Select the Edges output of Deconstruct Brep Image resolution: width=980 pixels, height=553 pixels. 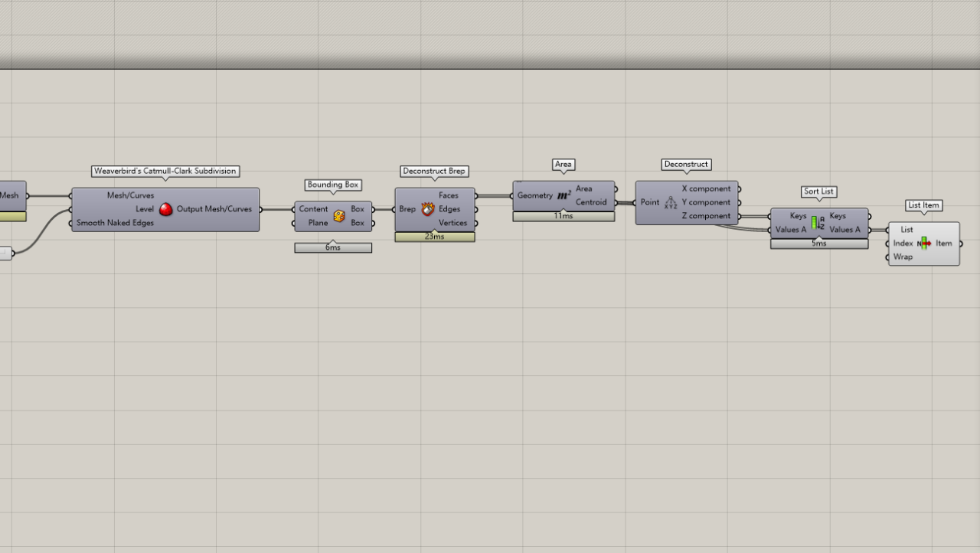tap(449, 209)
